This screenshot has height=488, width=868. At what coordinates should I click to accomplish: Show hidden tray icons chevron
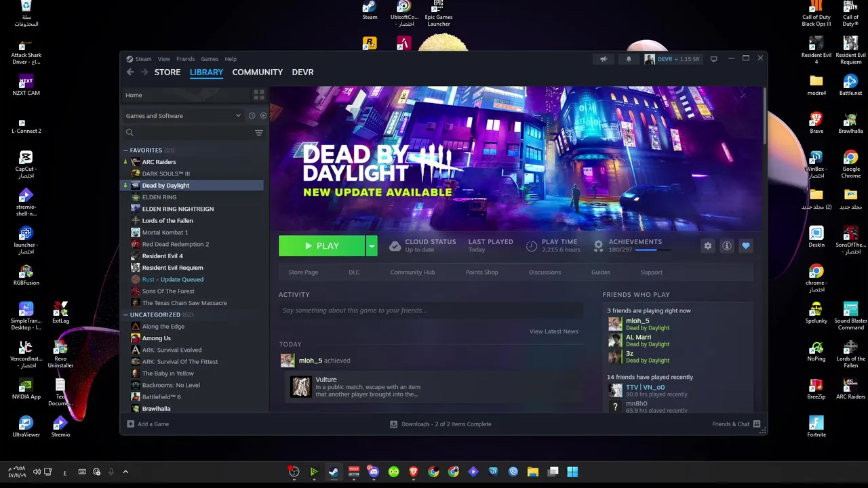[125, 472]
